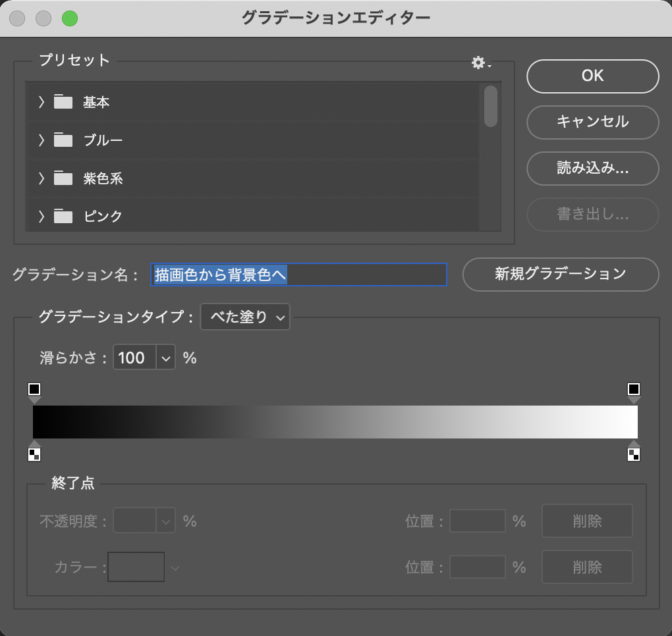Expand the 基本 preset folder chevron
672x636 pixels.
pyautogui.click(x=42, y=102)
